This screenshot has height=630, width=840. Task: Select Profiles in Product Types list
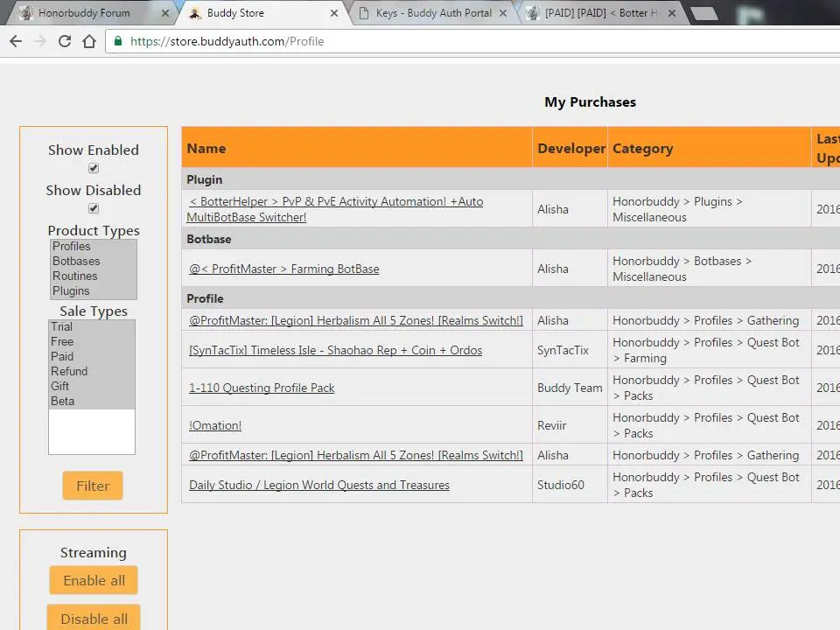[94, 247]
